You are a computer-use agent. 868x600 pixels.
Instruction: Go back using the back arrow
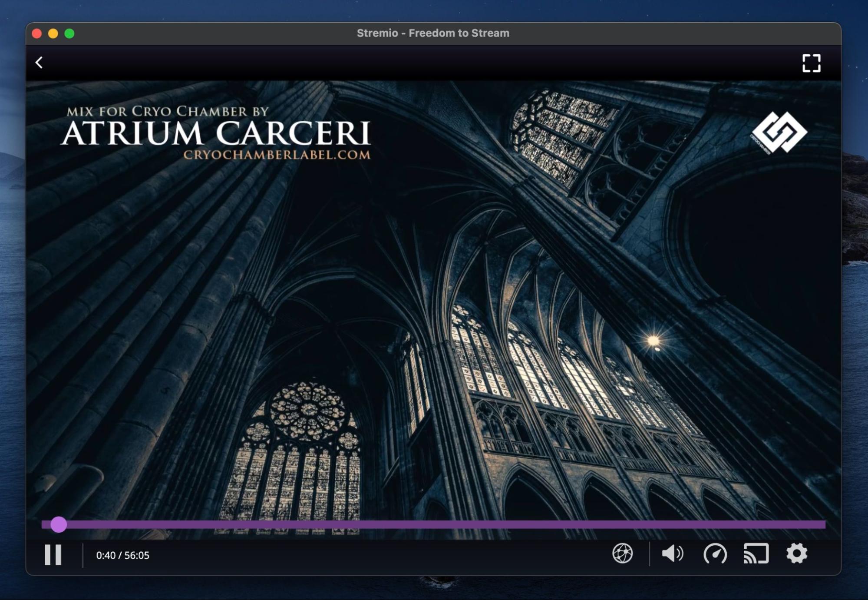coord(40,63)
